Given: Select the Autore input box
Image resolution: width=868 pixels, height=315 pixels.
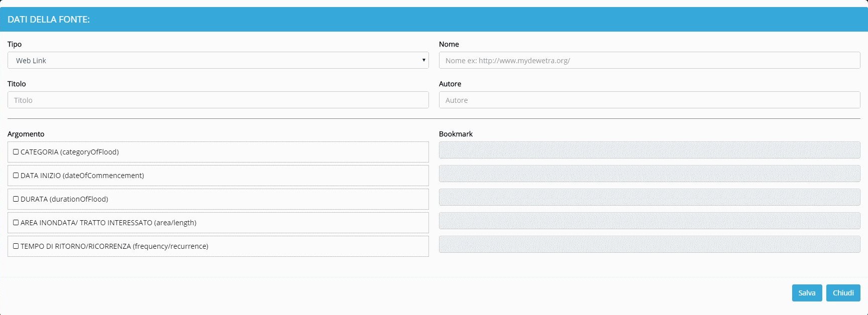Looking at the screenshot, I should pos(649,100).
